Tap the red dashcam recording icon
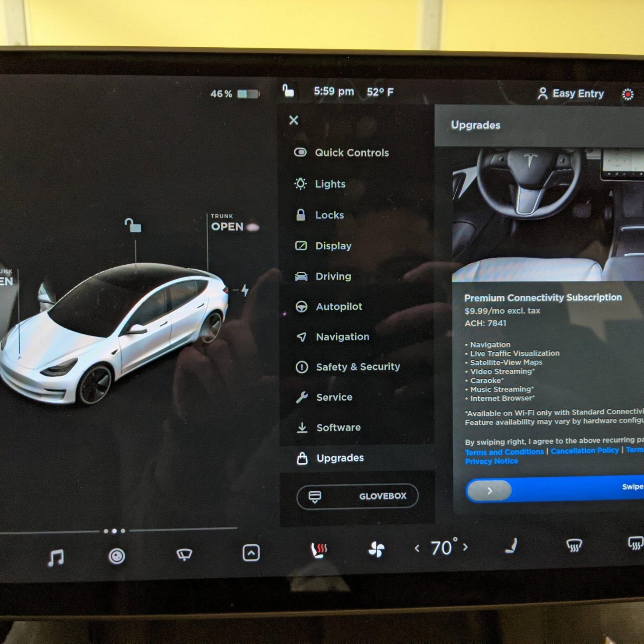This screenshot has height=644, width=644. pyautogui.click(x=628, y=94)
